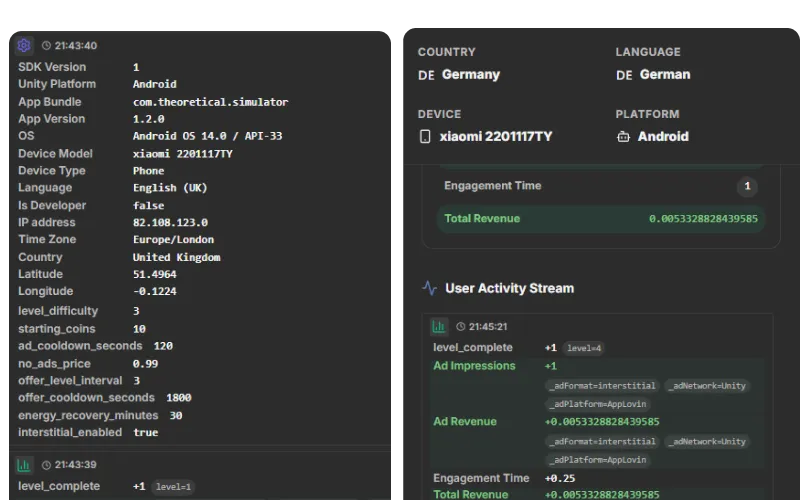Click the Latitude value 51.4964
This screenshot has height=500, width=800.
point(154,274)
